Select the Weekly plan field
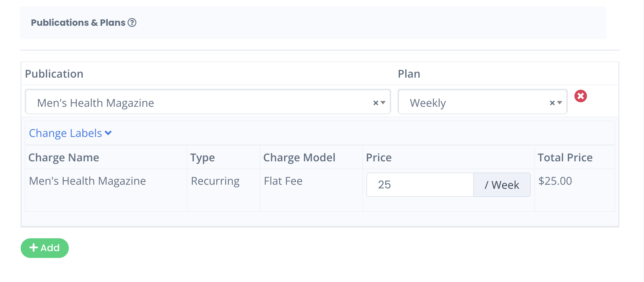The height and width of the screenshot is (282, 644). coord(482,102)
